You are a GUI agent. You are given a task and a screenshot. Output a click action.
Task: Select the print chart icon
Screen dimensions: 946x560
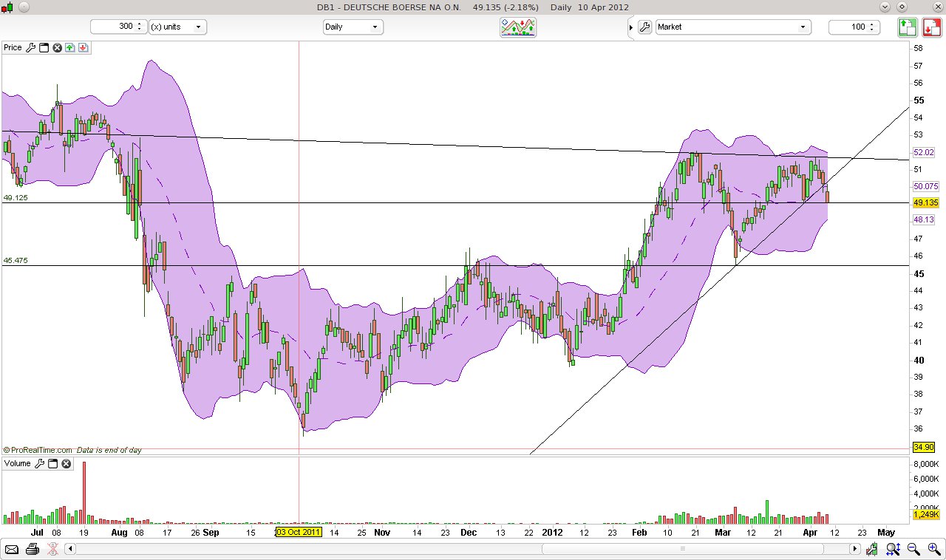point(32,549)
